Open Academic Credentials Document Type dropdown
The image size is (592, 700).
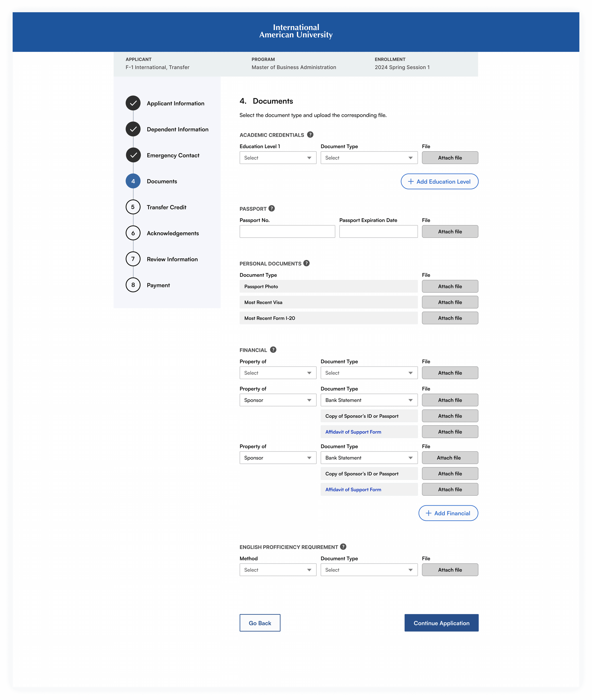(369, 158)
